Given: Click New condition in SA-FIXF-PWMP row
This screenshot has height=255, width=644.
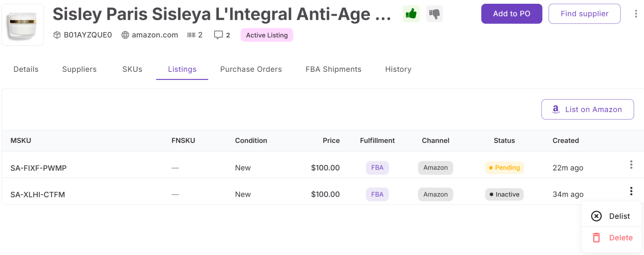Looking at the screenshot, I should click(243, 168).
